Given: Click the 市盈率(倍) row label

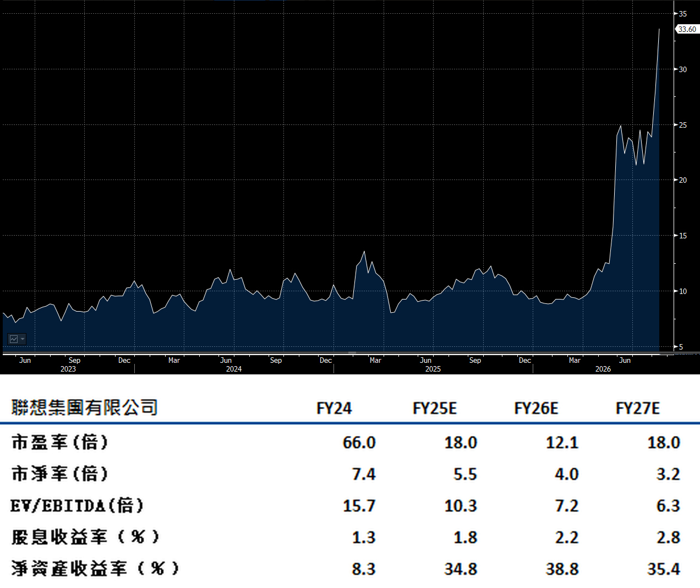Looking at the screenshot, I should (x=60, y=442).
